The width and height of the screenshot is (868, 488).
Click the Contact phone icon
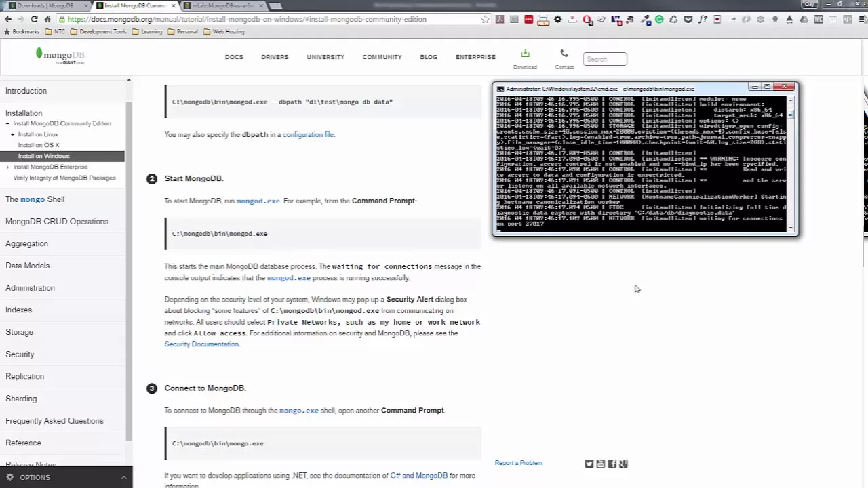point(564,54)
